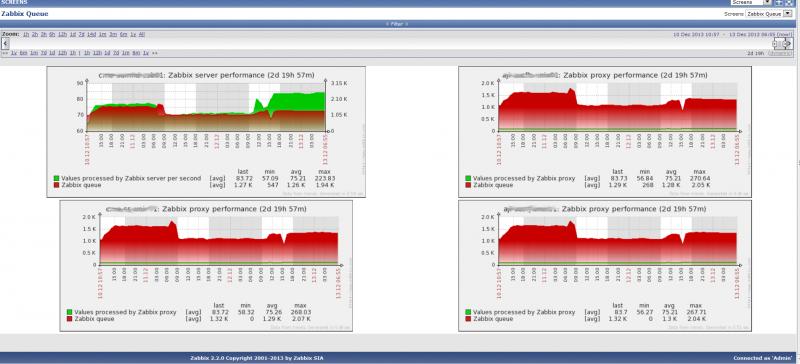Viewport: 800px width, 364px height.
Task: Jump back fully using << arrows
Action: point(5,53)
